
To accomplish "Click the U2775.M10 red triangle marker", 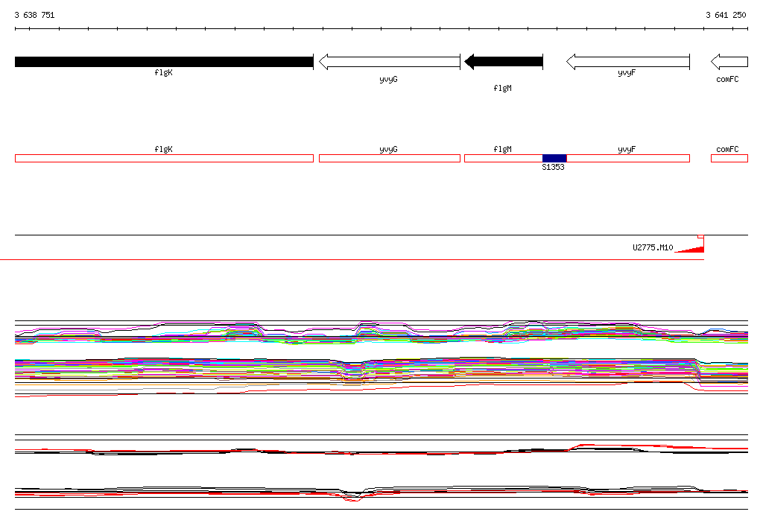I will point(690,249).
